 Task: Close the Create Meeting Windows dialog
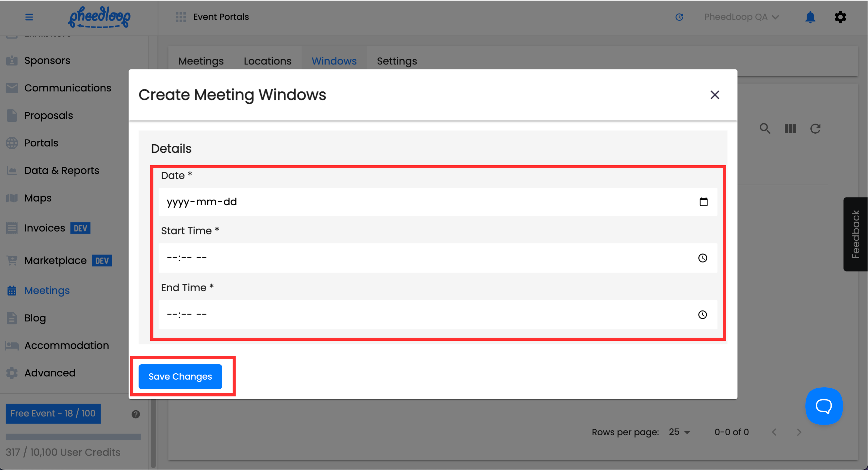click(x=714, y=95)
